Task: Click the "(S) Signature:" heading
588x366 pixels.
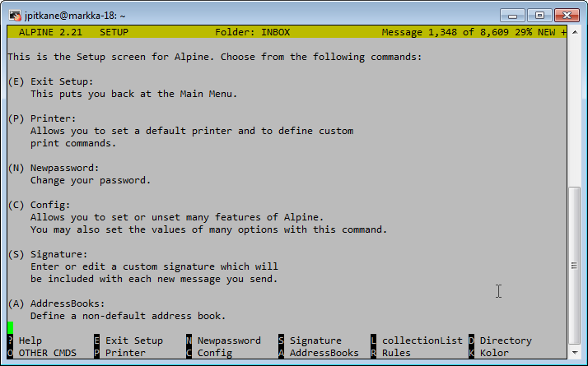Action: [48, 254]
